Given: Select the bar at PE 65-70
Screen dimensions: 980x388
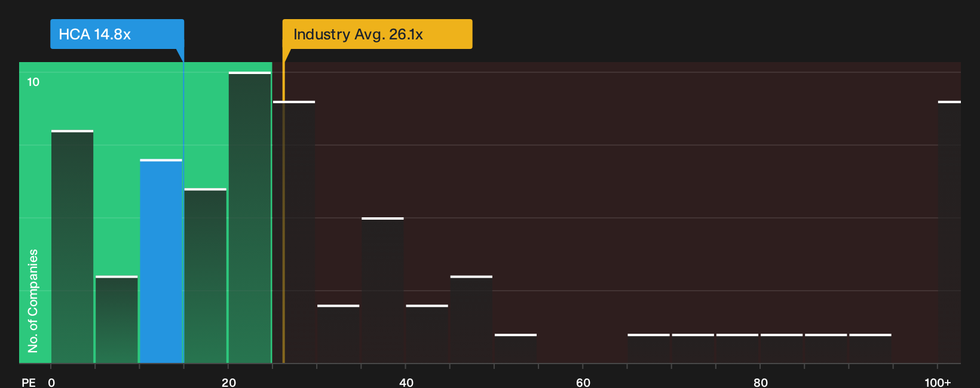Looking at the screenshot, I should pos(648,349).
